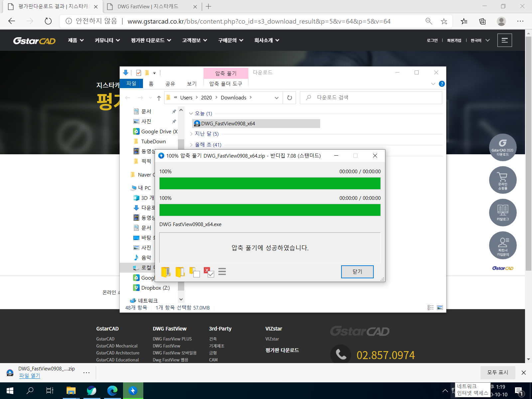Image resolution: width=532 pixels, height=399 pixels.
Task: Open new browser tab plus button
Action: 208,6
